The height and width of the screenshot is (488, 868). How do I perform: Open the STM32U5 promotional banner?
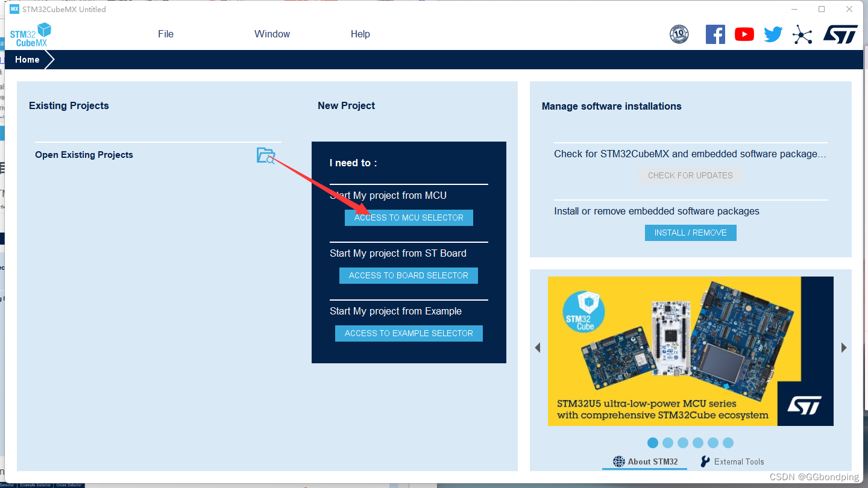[x=691, y=351]
